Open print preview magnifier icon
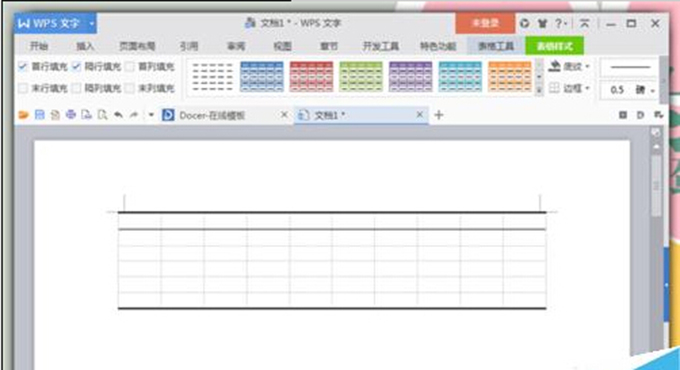 102,115
